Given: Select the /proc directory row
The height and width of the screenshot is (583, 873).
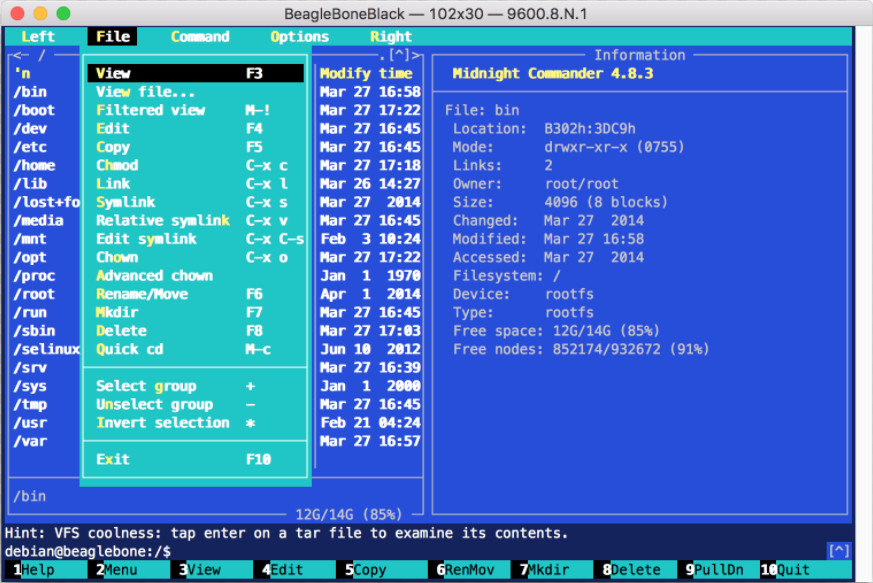Looking at the screenshot, I should click(35, 275).
